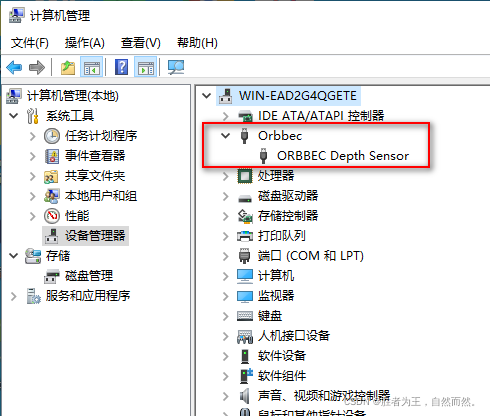490x416 pixels.
Task: Click the blue Back arrow toolbar icon
Action: (14, 68)
